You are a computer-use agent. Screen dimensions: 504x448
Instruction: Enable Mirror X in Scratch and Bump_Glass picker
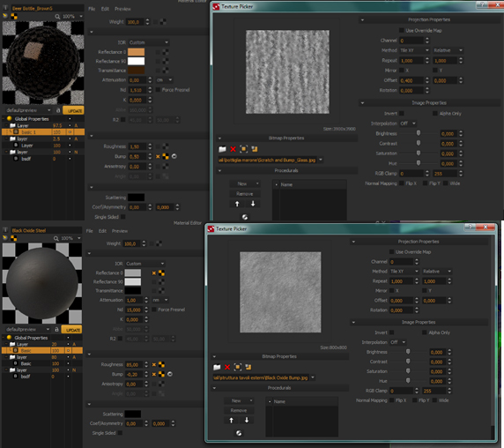pos(402,71)
